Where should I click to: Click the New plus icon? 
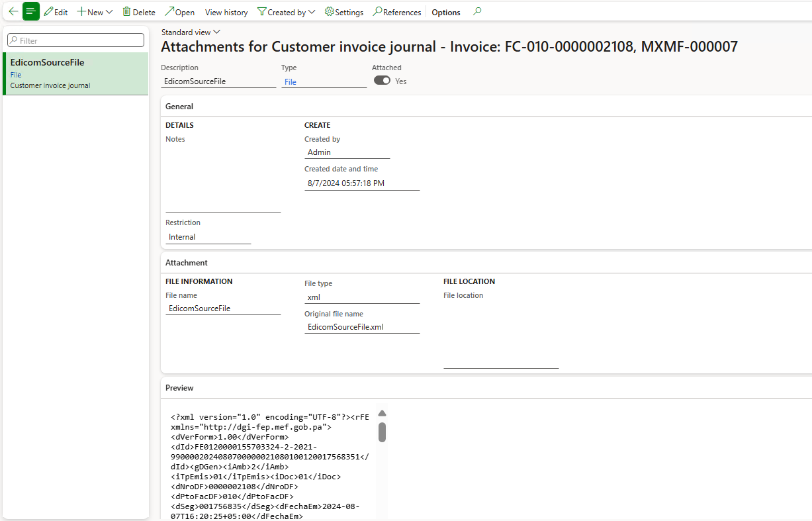coord(83,11)
